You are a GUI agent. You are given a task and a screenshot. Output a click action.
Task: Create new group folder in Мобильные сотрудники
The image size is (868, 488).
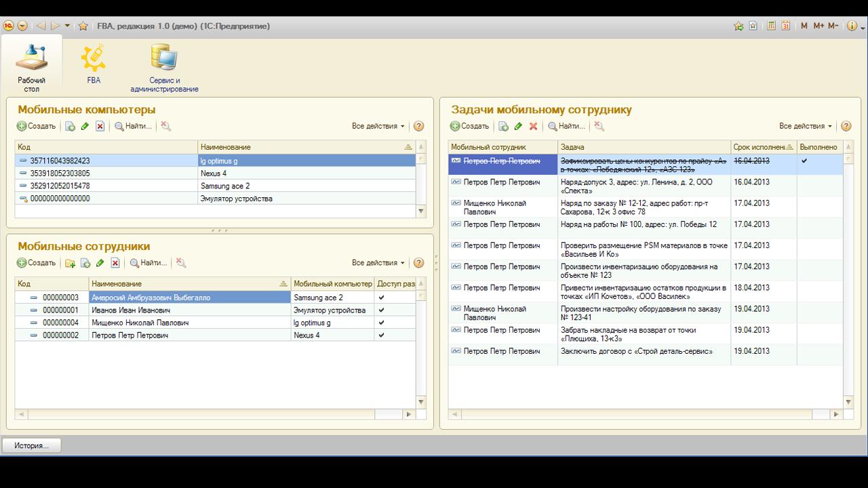click(70, 263)
